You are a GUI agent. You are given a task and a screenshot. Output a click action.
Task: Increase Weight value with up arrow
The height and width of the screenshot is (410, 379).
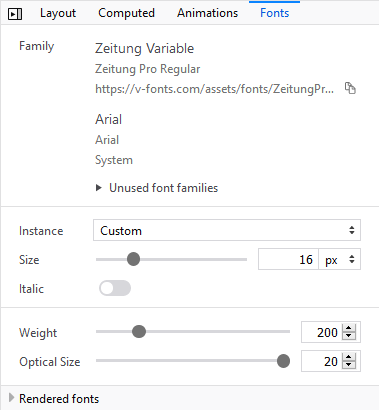point(349,328)
